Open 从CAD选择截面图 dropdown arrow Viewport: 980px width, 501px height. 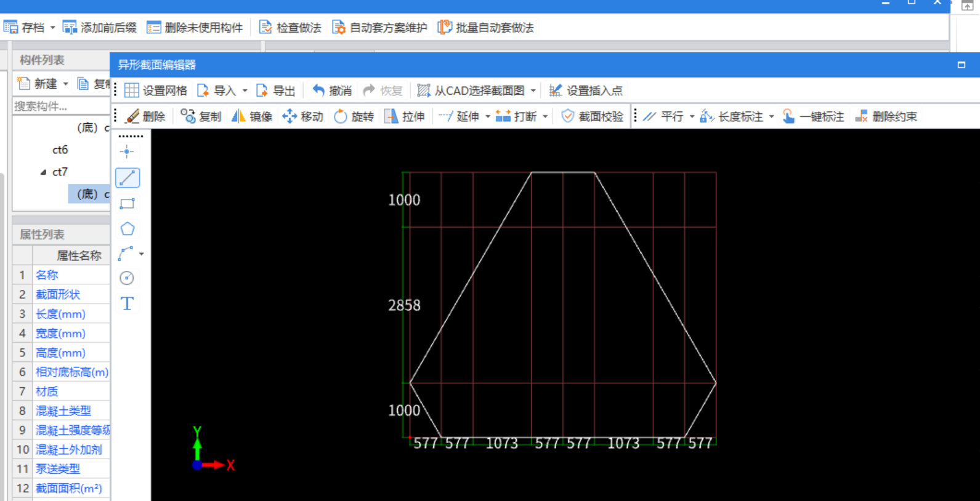tap(533, 90)
